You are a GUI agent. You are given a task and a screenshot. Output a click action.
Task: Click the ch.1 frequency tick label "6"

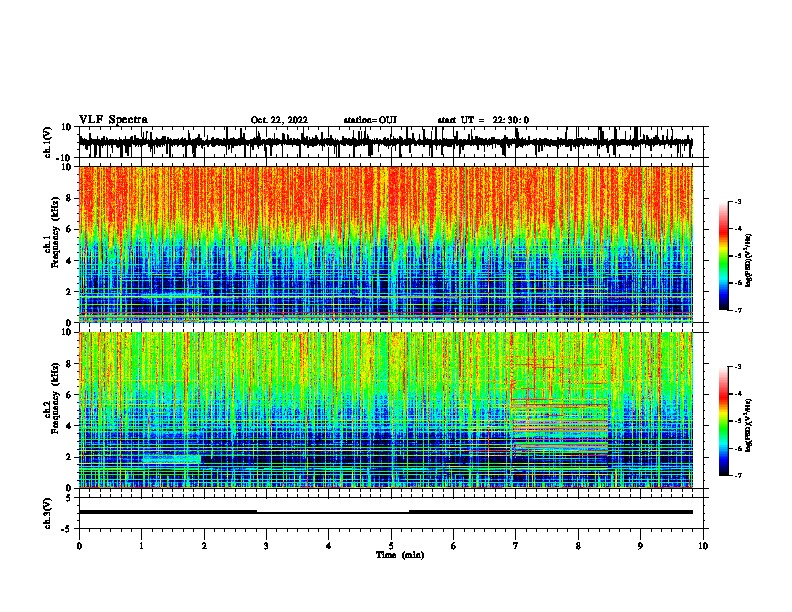(x=70, y=229)
